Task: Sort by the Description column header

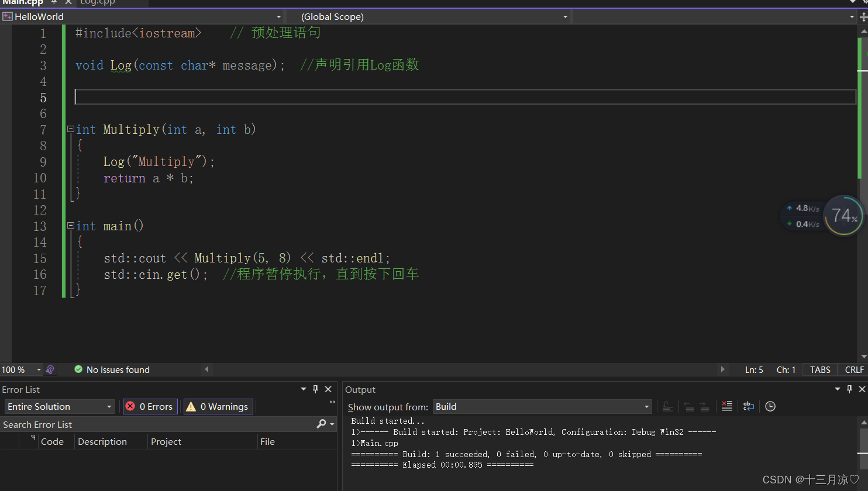Action: click(x=102, y=442)
